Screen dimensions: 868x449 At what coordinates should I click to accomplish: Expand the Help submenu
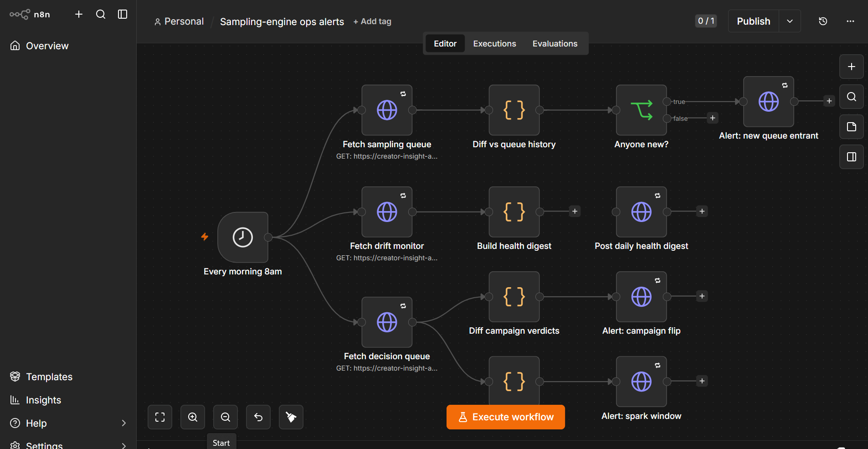click(123, 423)
